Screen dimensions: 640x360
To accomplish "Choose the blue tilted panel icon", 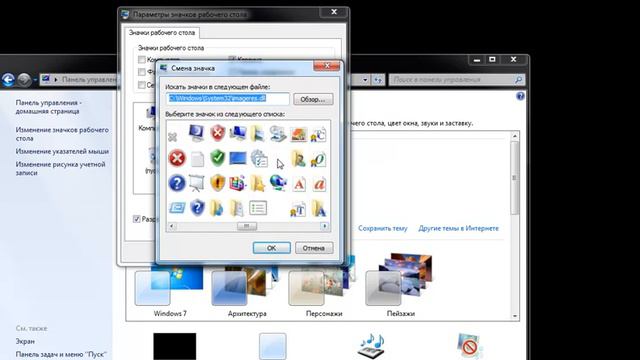I will 177,208.
